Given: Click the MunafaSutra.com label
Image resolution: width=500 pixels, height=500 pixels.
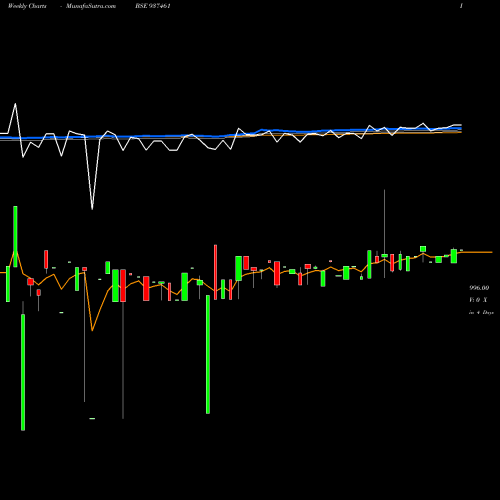Looking at the screenshot, I should point(91,6).
